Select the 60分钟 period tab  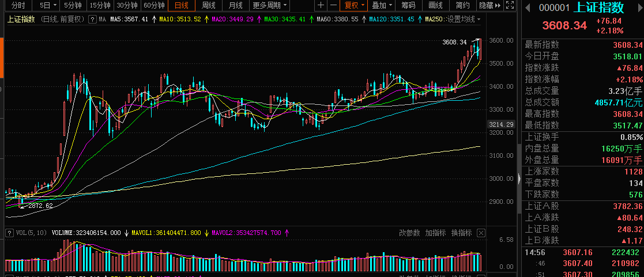pos(154,5)
